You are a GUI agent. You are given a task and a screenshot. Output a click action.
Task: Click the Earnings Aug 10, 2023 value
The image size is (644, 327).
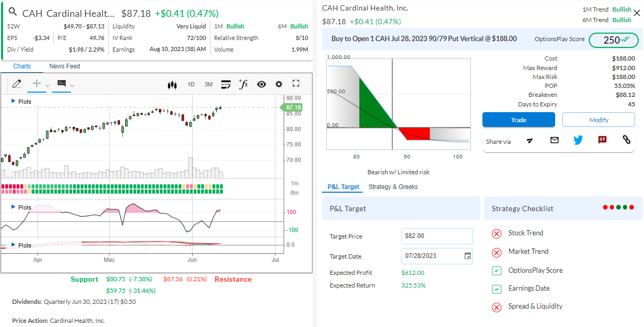coord(178,49)
